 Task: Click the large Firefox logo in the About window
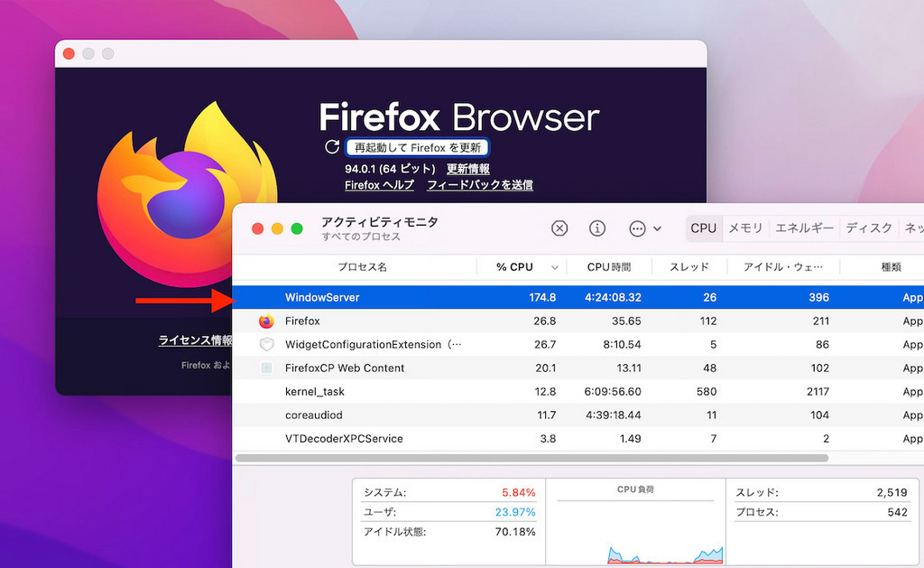187,195
